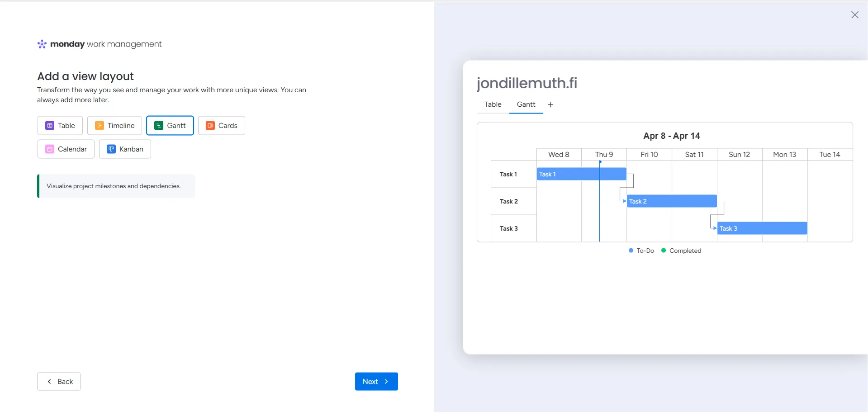The height and width of the screenshot is (412, 868).
Task: Click the Sun 12 column header
Action: click(740, 155)
